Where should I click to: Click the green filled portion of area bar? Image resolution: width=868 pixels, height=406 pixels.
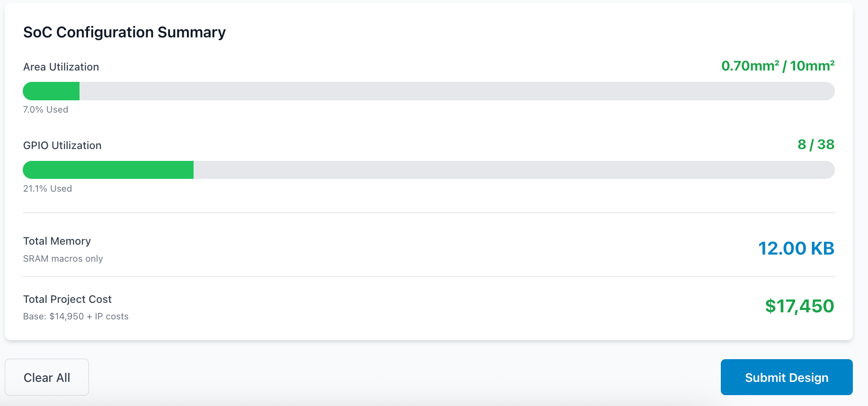51,91
